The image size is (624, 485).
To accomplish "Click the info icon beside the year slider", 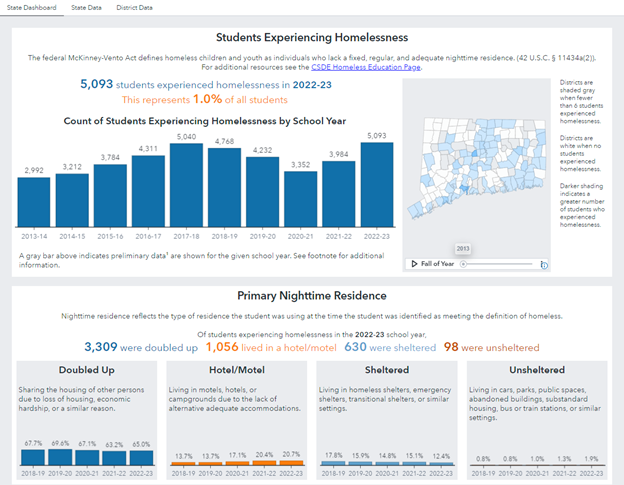I will pos(544,265).
